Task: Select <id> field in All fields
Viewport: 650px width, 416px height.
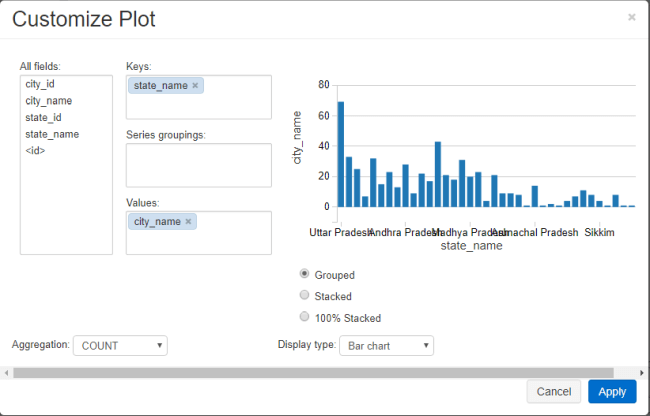Action: click(x=35, y=151)
